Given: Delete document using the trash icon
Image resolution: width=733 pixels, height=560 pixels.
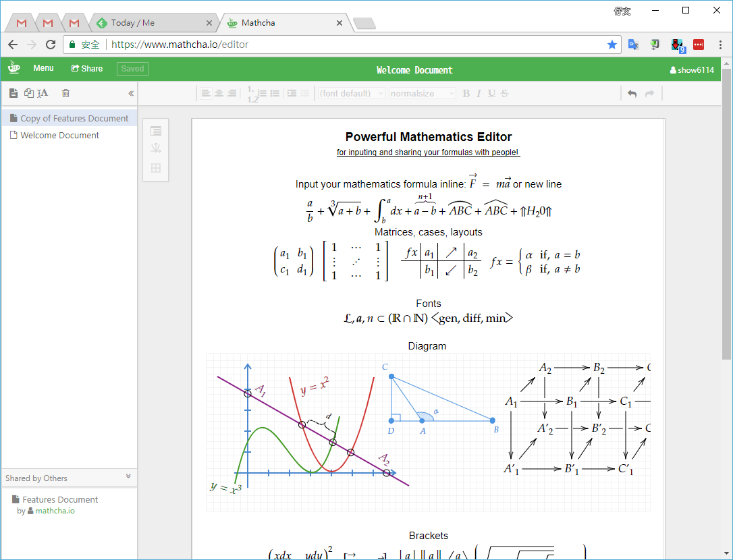Looking at the screenshot, I should [65, 93].
